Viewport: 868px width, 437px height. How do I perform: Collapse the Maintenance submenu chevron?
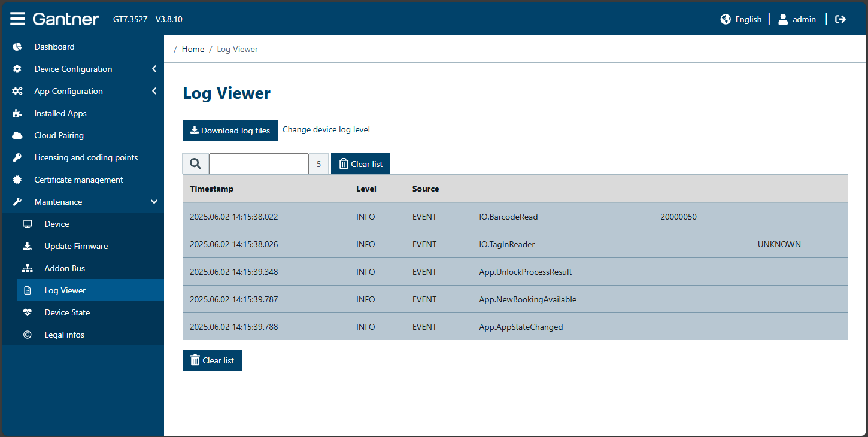[x=154, y=202]
